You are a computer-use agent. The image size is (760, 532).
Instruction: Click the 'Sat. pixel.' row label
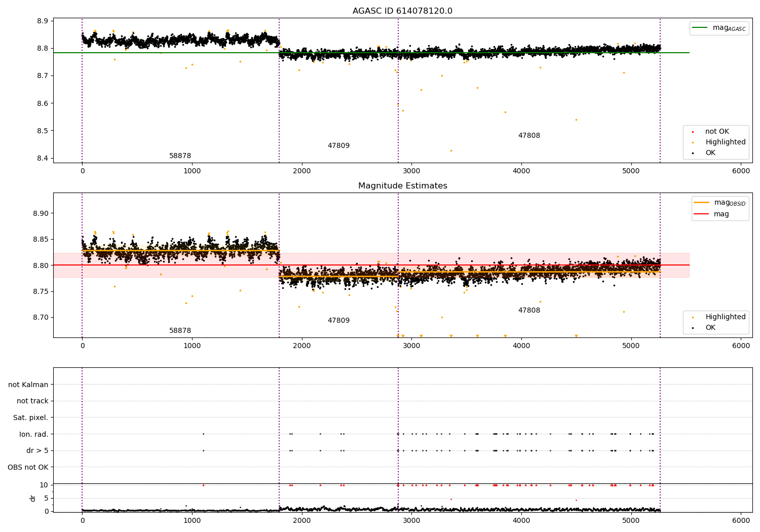pyautogui.click(x=31, y=417)
